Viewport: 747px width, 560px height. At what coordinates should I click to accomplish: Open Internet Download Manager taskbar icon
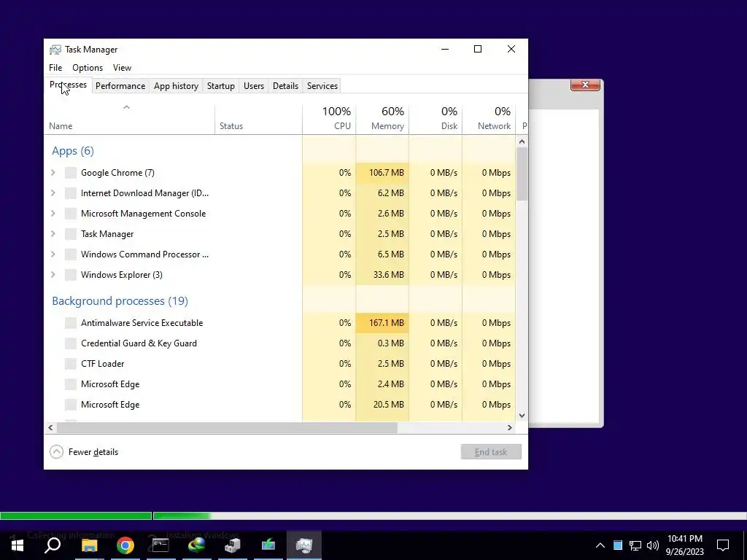pos(196,545)
